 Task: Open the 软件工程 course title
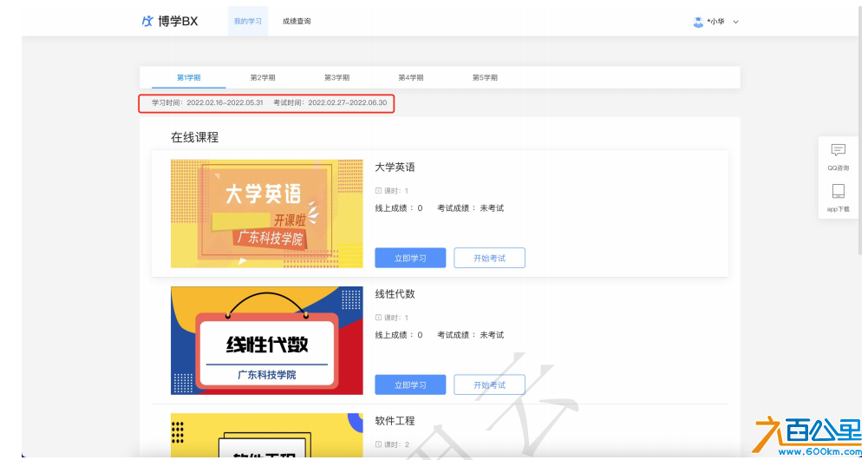[395, 421]
